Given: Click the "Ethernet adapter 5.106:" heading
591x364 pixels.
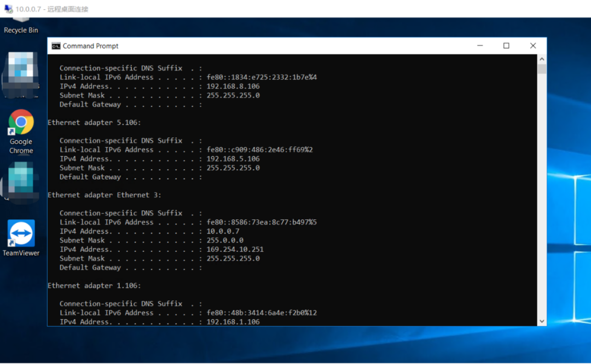Looking at the screenshot, I should click(x=94, y=123).
